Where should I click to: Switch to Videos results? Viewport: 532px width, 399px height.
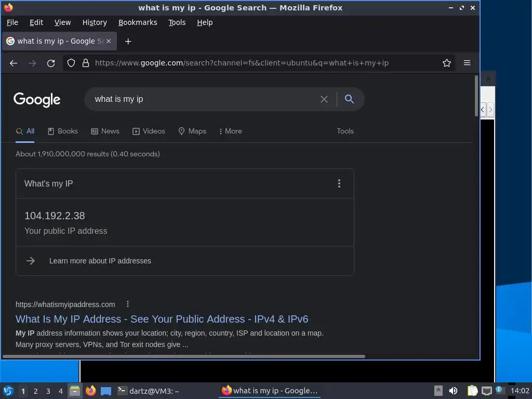149,131
